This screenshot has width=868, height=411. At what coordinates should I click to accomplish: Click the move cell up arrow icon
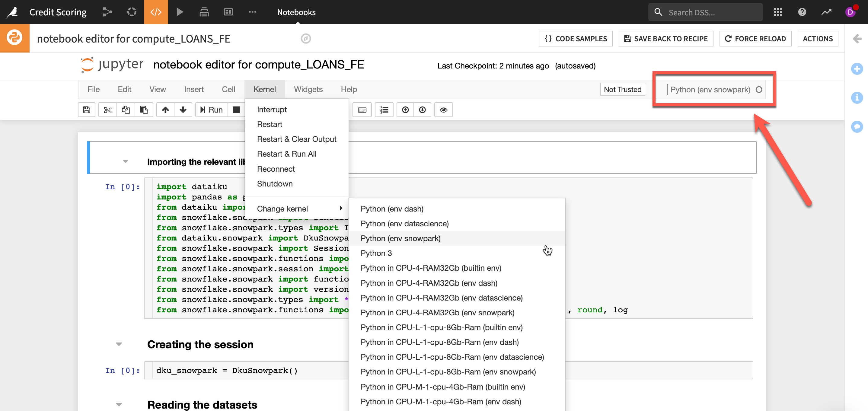(165, 110)
